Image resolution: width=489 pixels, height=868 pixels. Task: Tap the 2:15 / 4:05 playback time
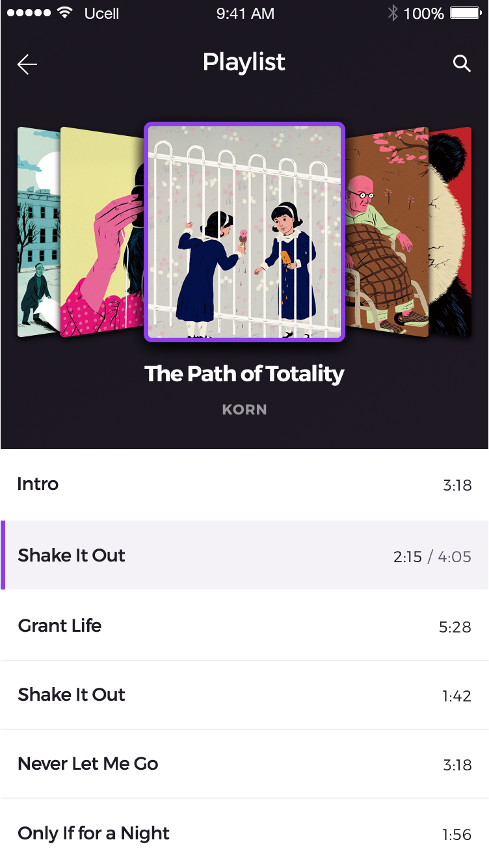pos(432,557)
